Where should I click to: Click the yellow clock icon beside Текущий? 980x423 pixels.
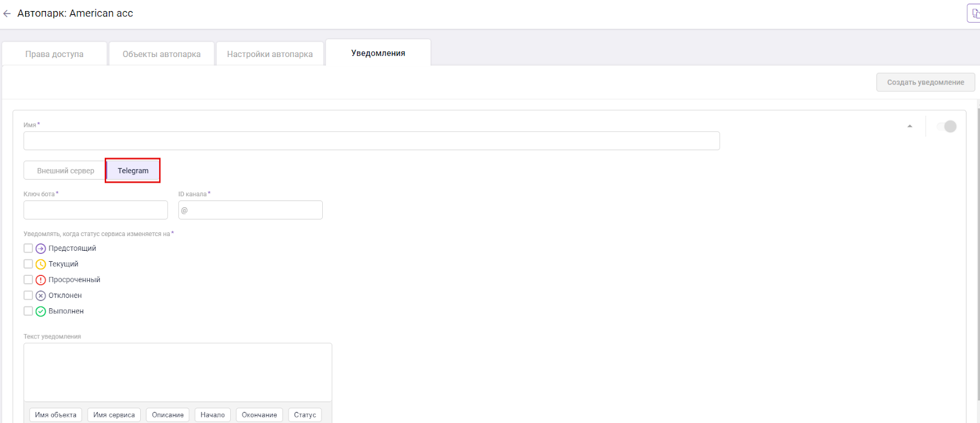coord(40,264)
